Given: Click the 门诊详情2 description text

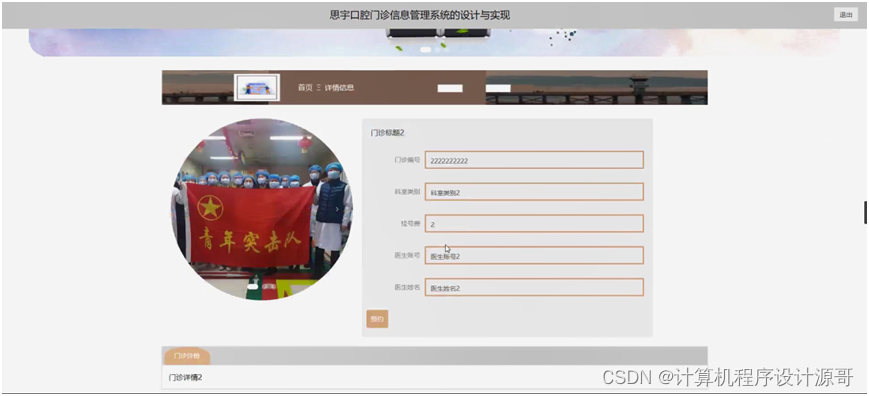Looking at the screenshot, I should (186, 377).
